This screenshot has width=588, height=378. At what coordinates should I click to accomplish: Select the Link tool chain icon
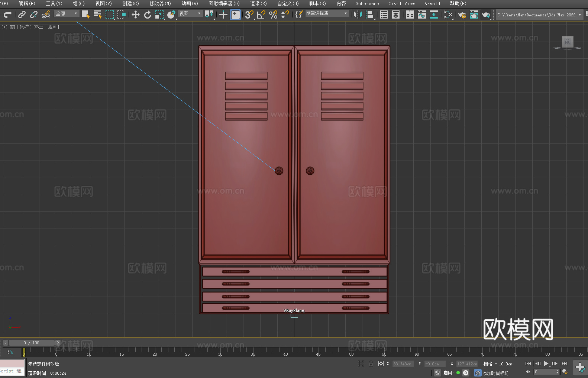(x=22, y=14)
